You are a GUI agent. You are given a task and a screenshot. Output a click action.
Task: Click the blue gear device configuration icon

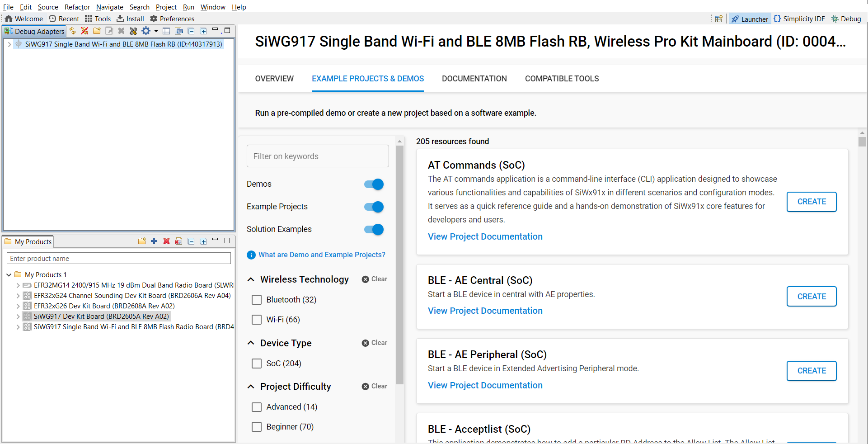145,31
